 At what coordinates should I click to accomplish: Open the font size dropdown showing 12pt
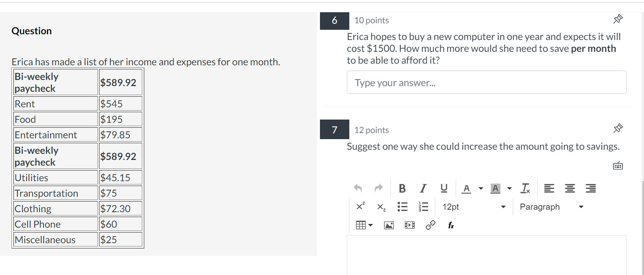(x=473, y=206)
